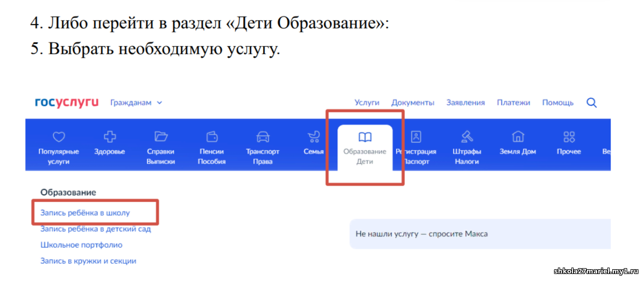Open the Транспорт Права category label
This screenshot has height=281, width=644.
click(263, 157)
